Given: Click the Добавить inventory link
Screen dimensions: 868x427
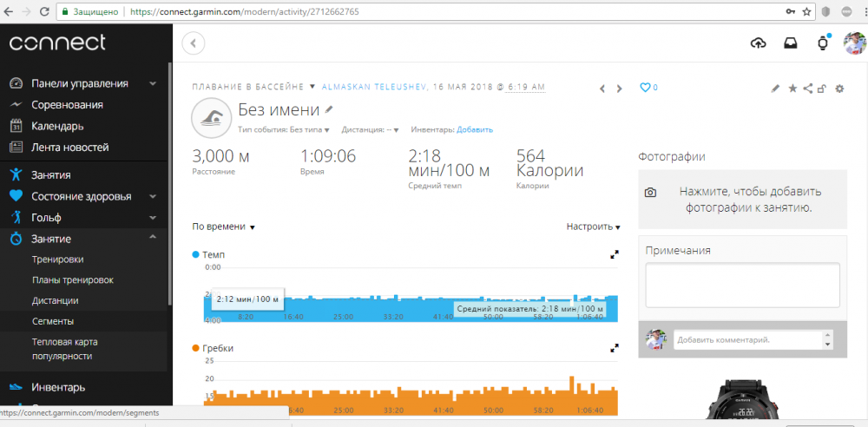Looking at the screenshot, I should coord(475,129).
